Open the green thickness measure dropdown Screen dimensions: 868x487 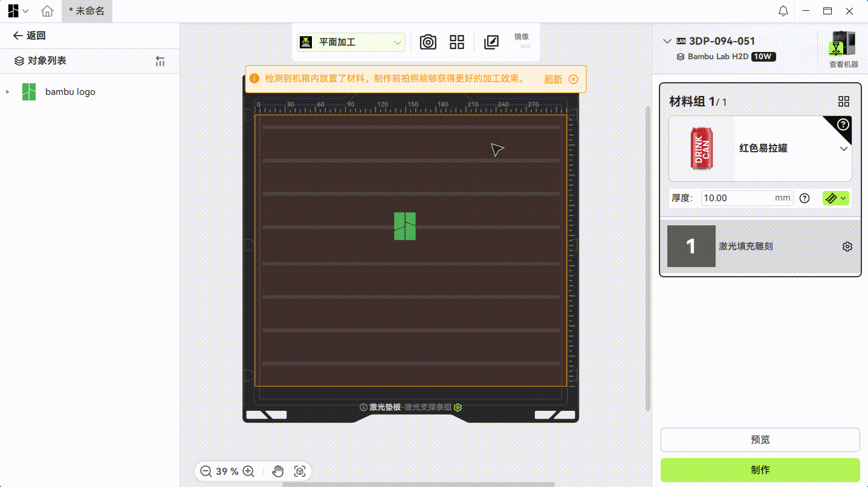tap(835, 198)
